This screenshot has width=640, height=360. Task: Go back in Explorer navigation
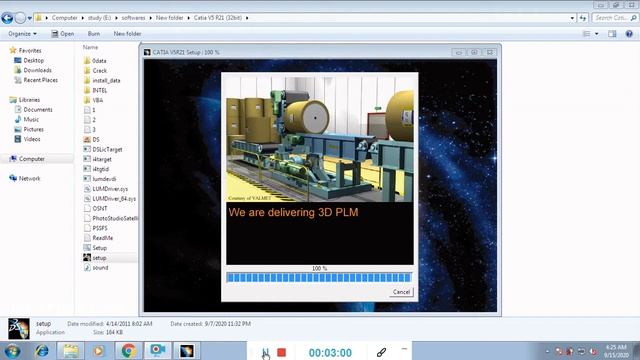pos(7,18)
